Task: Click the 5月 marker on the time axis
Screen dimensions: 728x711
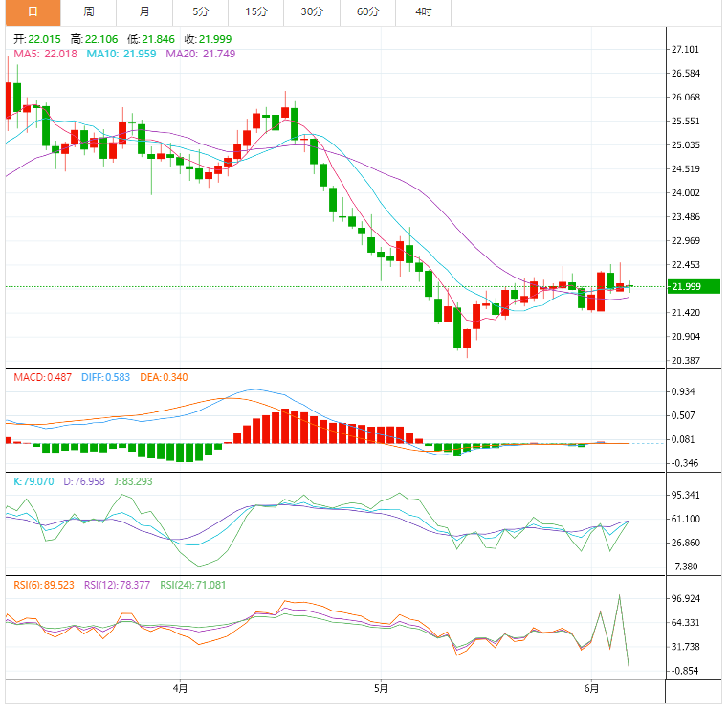Action: [x=381, y=688]
